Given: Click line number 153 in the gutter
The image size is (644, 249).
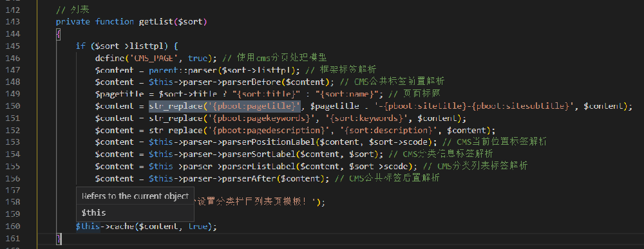Looking at the screenshot, I should click(12, 142).
